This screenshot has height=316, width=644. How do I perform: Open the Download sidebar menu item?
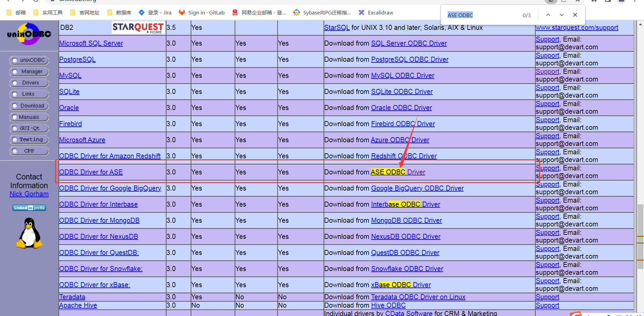click(29, 106)
